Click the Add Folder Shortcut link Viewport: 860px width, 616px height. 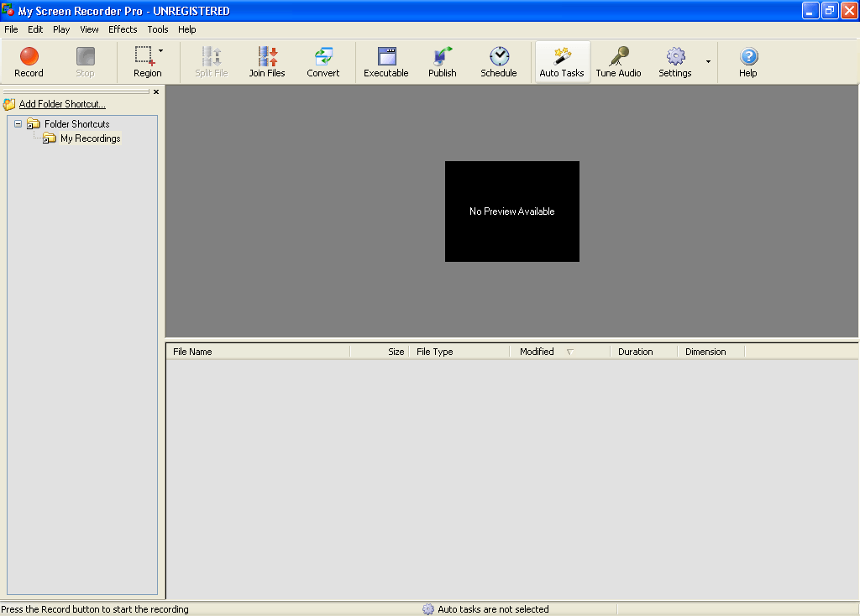click(x=60, y=103)
